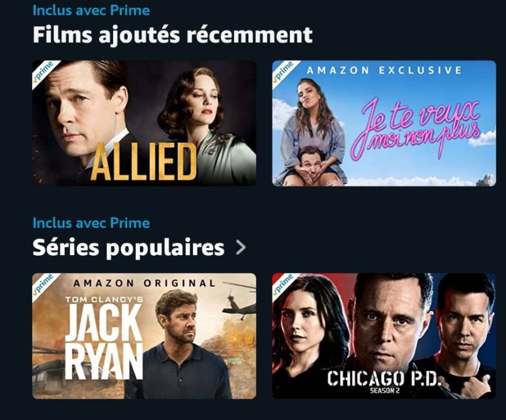Select the Films ajoutés récemment heading
Viewport: 506px width, 420px height.
pyautogui.click(x=173, y=35)
